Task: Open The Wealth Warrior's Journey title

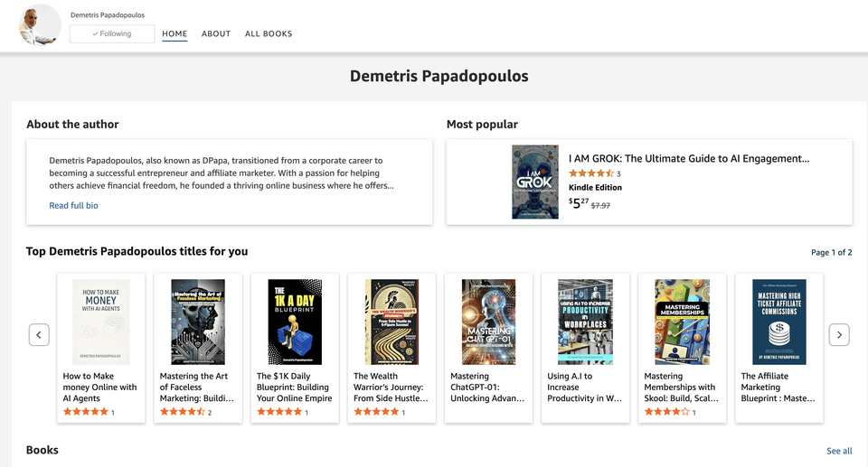Action: (391, 387)
